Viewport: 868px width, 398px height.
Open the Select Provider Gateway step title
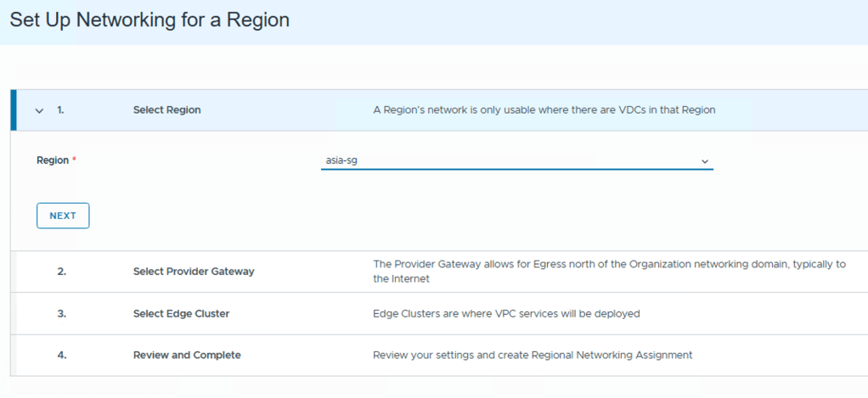click(194, 272)
